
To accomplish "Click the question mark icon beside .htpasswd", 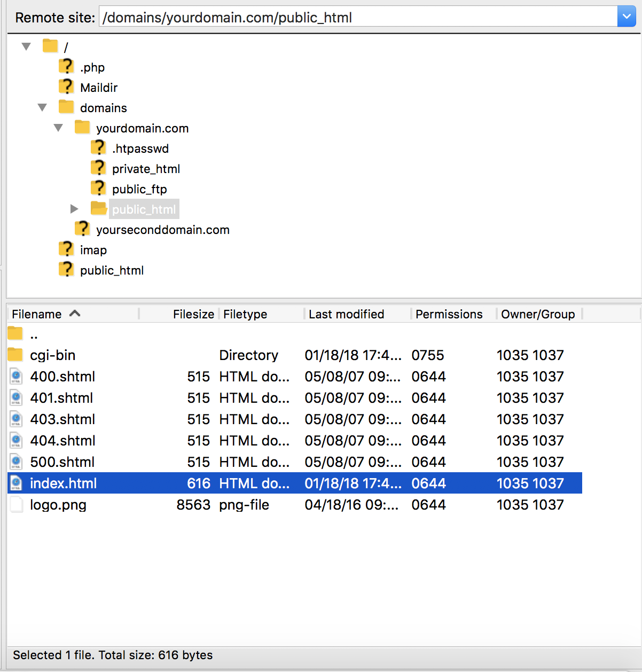I will coord(98,147).
